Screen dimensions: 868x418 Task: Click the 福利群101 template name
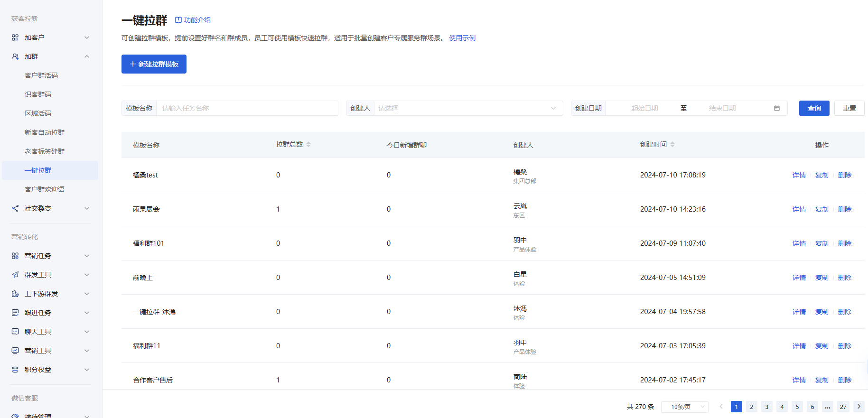click(x=149, y=243)
